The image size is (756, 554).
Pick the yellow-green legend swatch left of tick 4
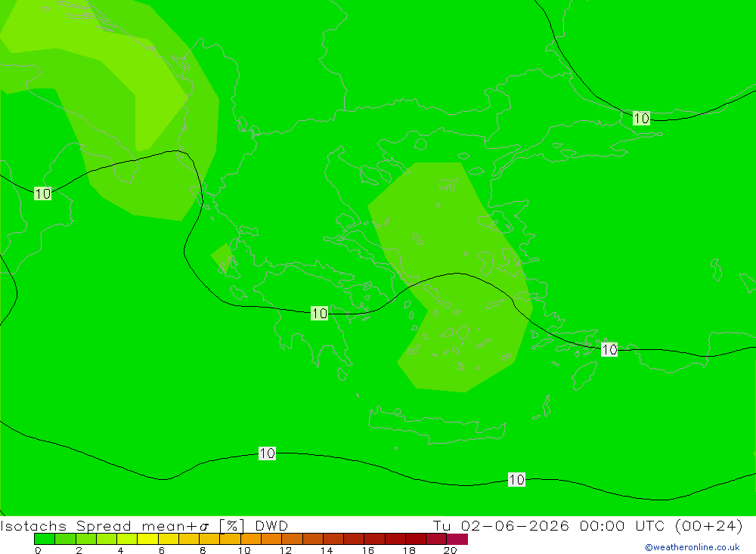pos(107,539)
